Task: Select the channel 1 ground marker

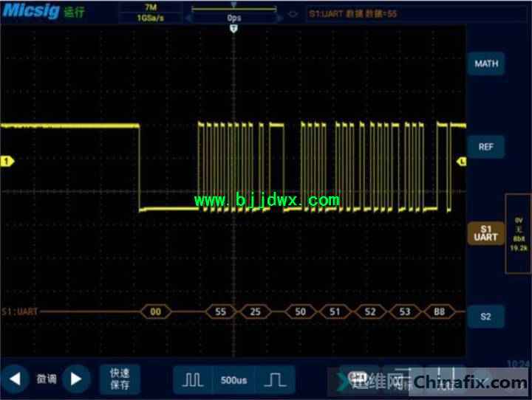Action: coord(7,161)
